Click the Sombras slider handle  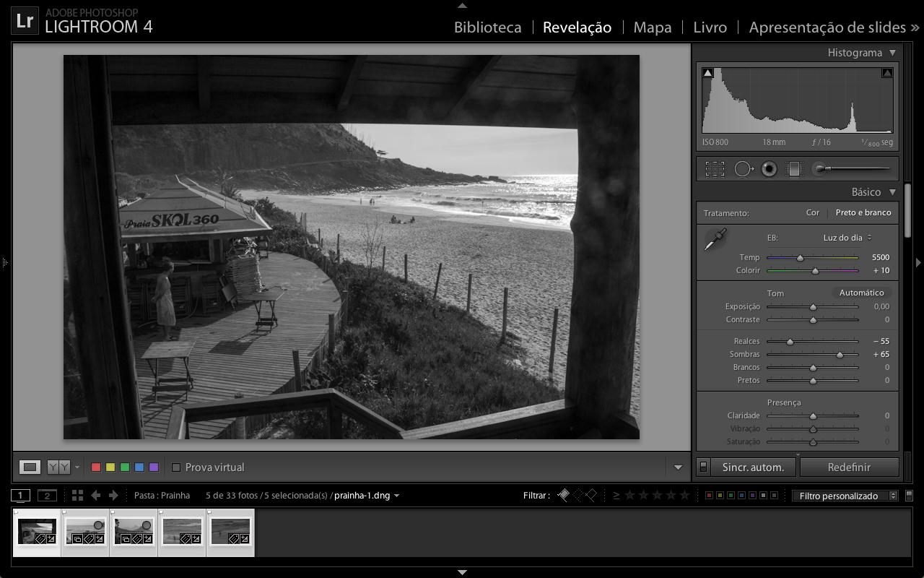840,355
